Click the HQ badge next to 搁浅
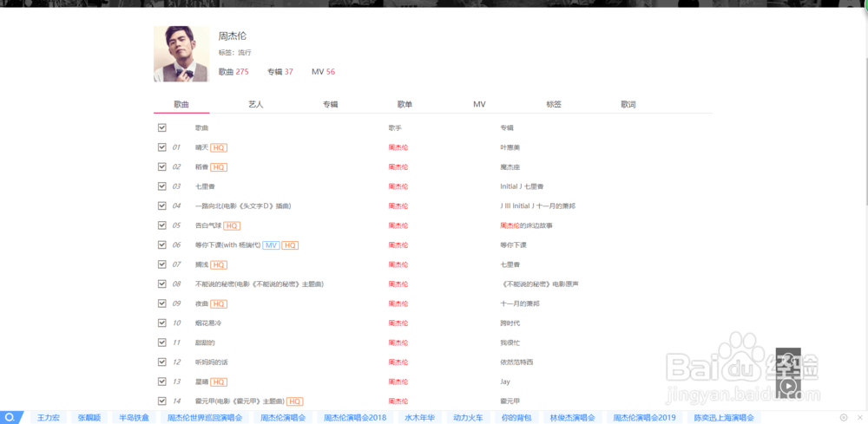868x424 pixels. point(220,264)
